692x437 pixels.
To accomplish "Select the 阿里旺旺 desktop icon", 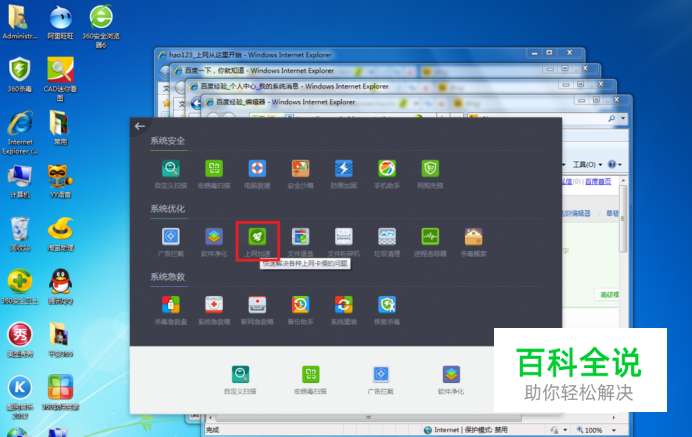I will 60,22.
